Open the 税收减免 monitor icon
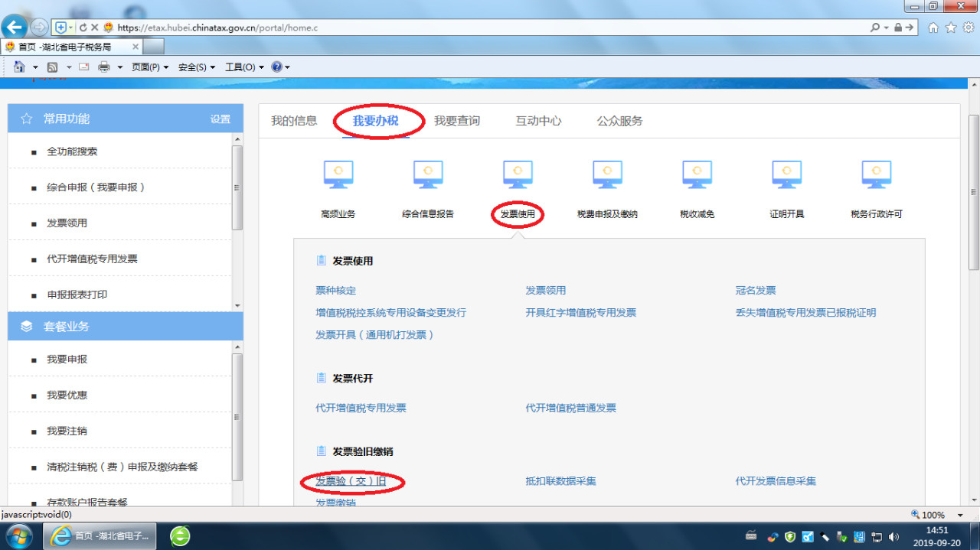The height and width of the screenshot is (550, 980). pos(697,175)
